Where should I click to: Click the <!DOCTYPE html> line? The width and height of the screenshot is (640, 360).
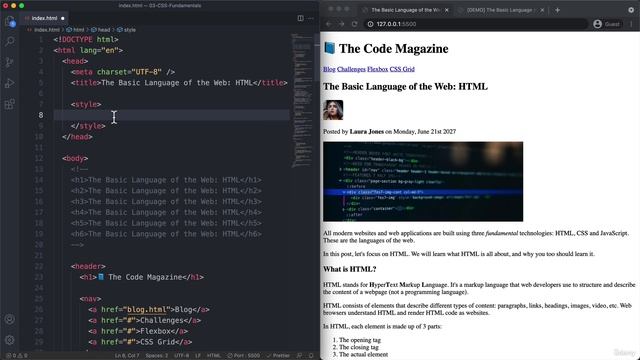[86, 40]
